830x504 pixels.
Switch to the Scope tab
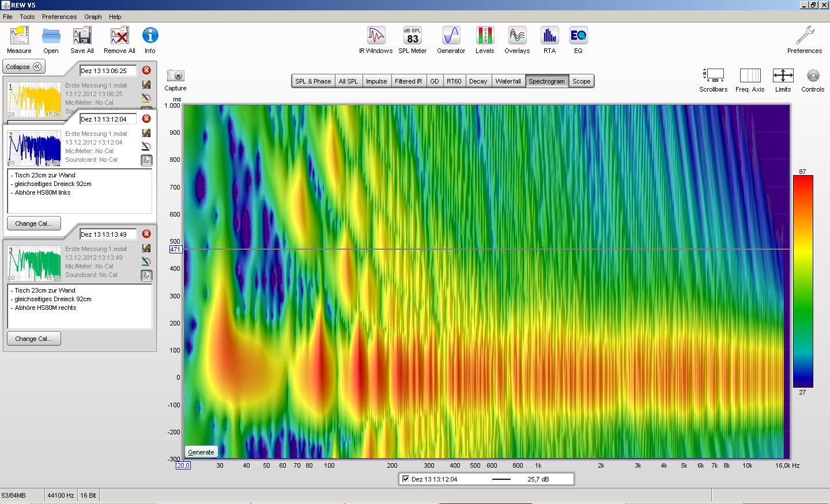581,81
